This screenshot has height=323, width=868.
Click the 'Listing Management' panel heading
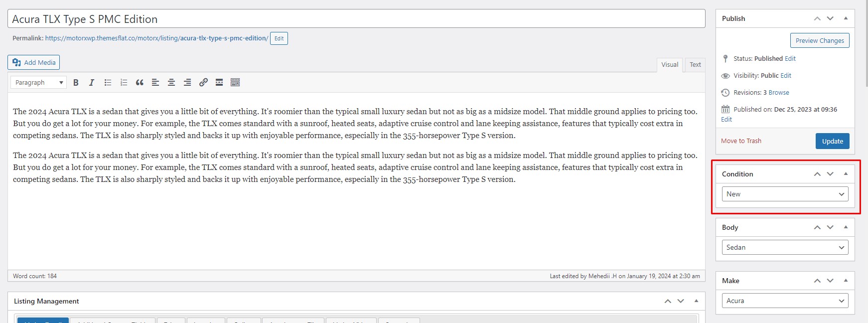tap(46, 301)
